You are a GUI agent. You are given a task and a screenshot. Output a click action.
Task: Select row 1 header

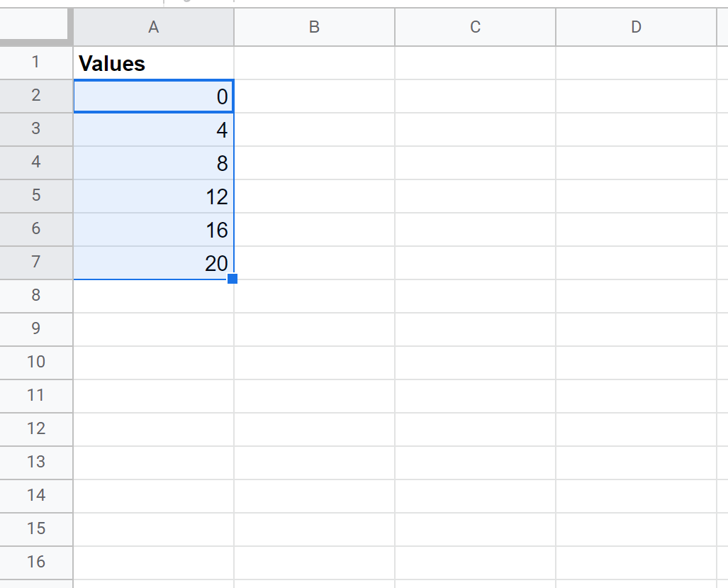[36, 62]
